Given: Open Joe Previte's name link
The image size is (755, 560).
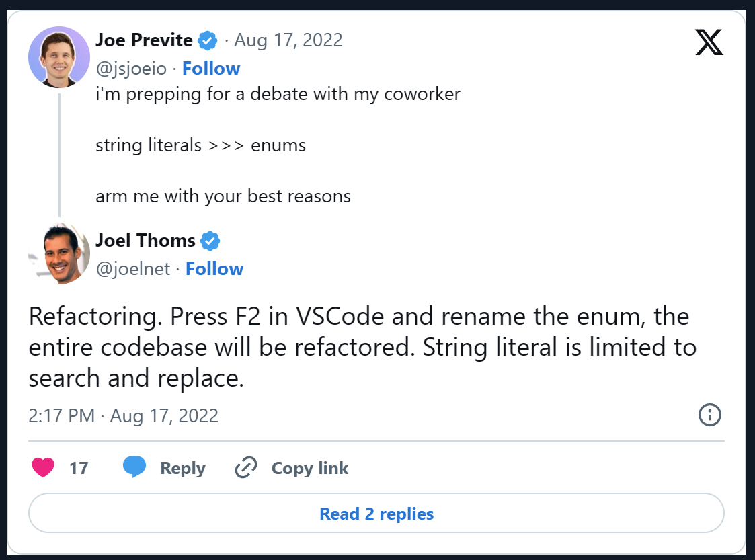Looking at the screenshot, I should point(144,40).
